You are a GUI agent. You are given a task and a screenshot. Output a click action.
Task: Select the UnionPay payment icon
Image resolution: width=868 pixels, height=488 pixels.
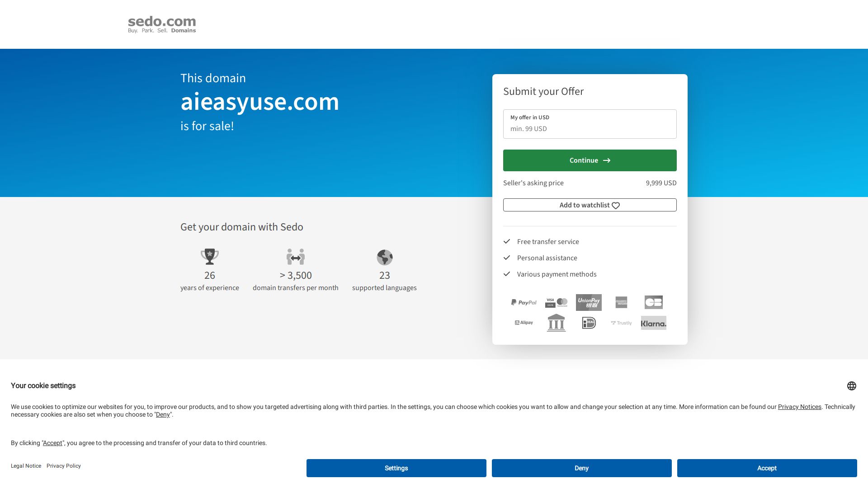coord(589,302)
